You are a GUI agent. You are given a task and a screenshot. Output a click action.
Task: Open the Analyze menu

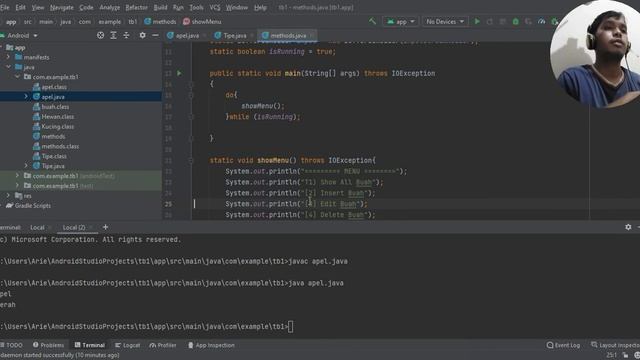pos(110,7)
